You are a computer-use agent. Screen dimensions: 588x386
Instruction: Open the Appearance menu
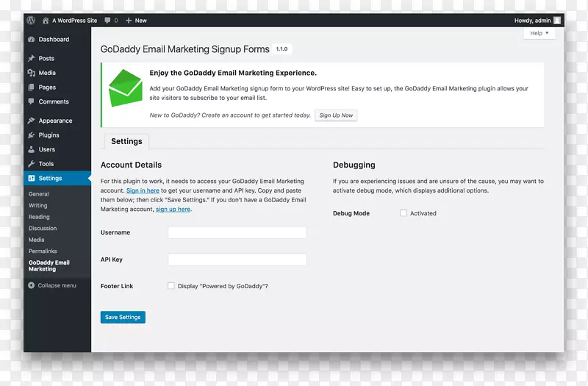point(57,121)
